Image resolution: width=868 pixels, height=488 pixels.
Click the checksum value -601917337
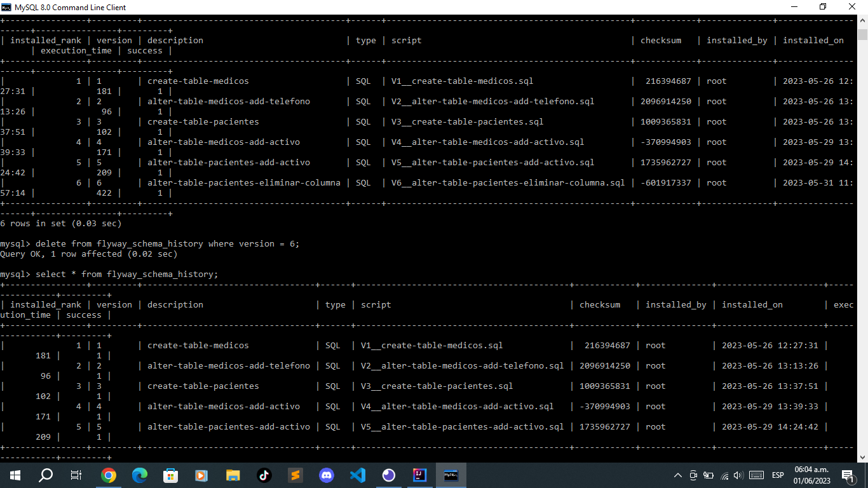[666, 183]
